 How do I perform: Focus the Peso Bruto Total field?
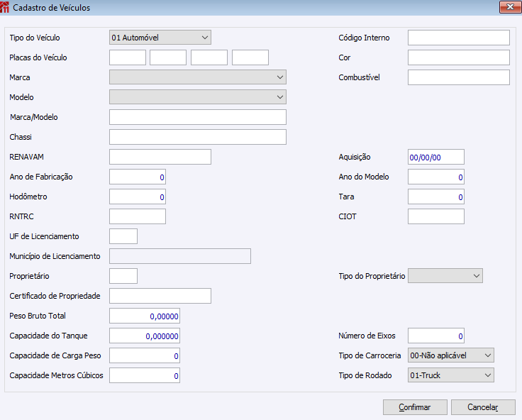coord(145,316)
